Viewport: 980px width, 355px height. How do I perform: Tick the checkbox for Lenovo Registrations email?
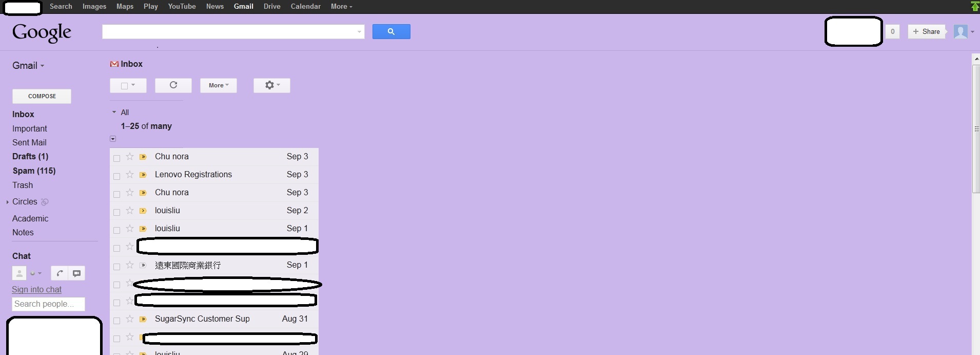pos(116,176)
